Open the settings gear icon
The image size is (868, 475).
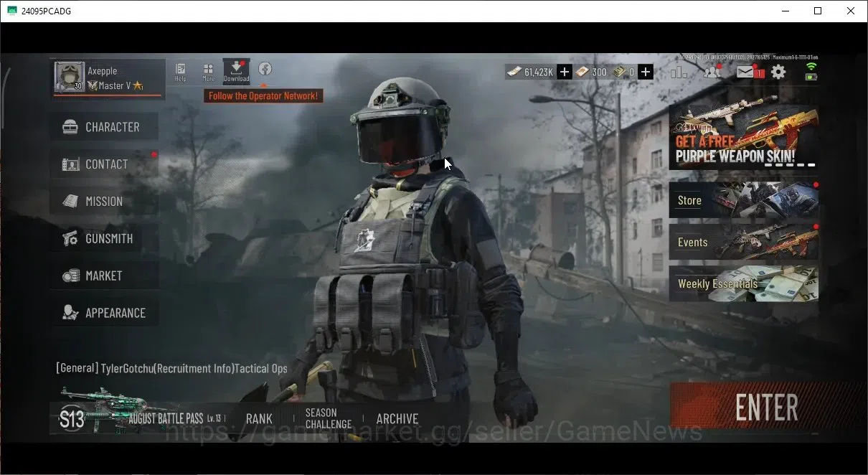click(778, 72)
